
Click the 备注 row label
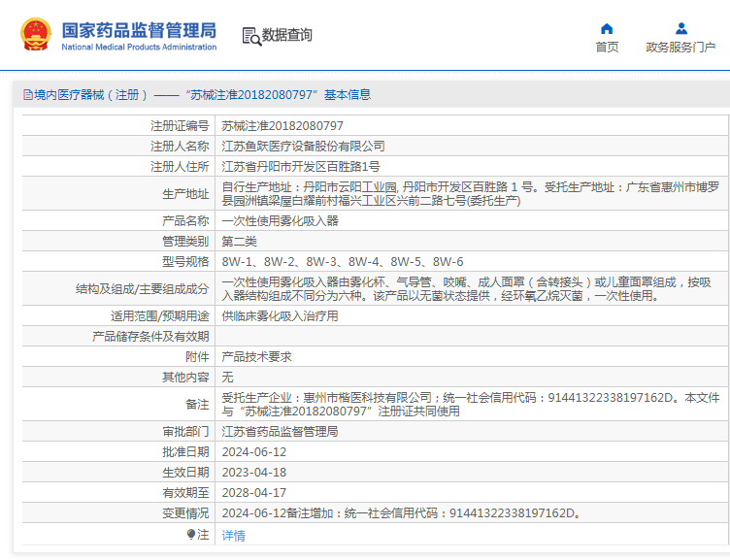coord(197,404)
